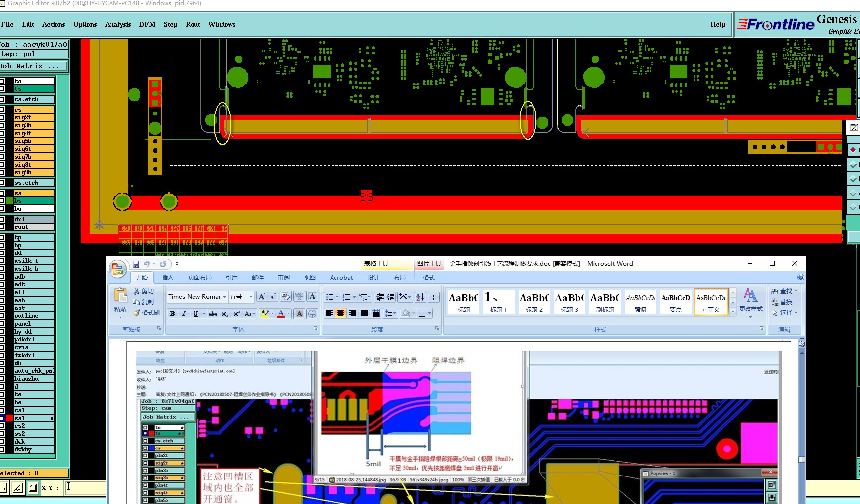
Task: Toggle display checkbox for 'to' layer
Action: click(x=2, y=81)
